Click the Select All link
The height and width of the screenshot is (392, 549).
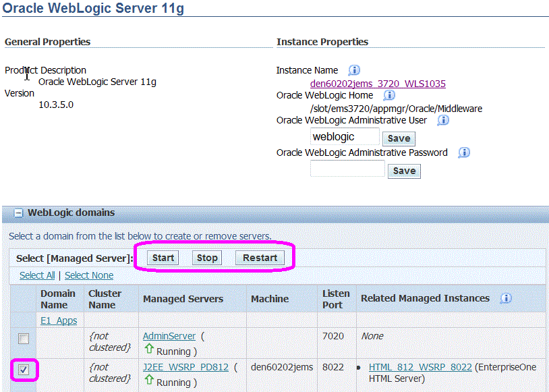click(37, 275)
